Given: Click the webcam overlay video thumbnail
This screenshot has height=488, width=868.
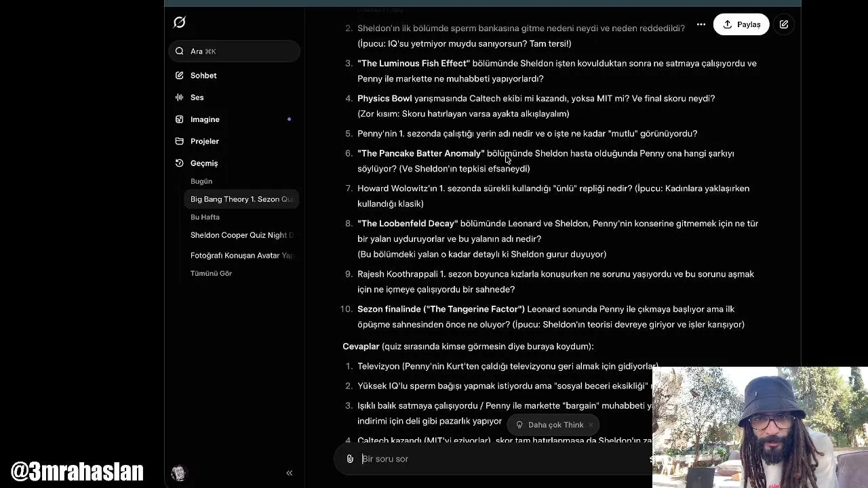Looking at the screenshot, I should pos(760,428).
